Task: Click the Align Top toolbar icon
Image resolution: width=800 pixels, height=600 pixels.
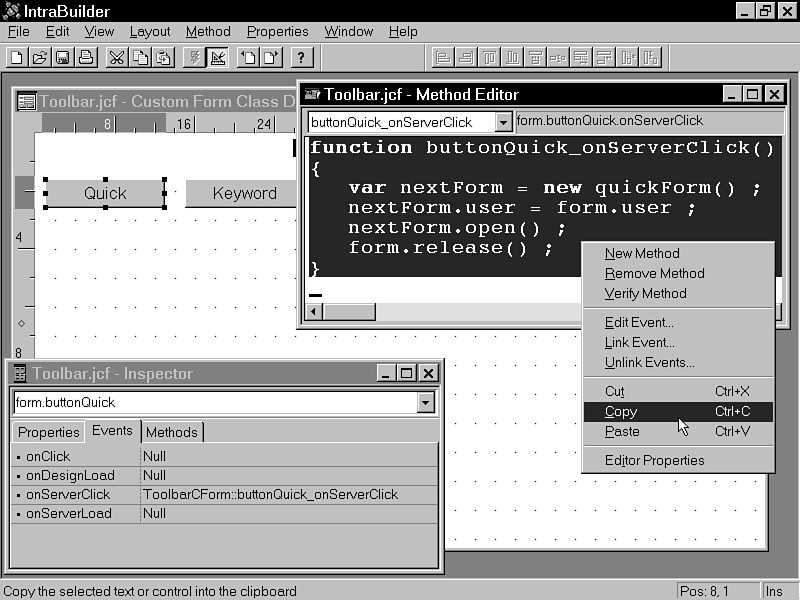Action: [x=489, y=58]
